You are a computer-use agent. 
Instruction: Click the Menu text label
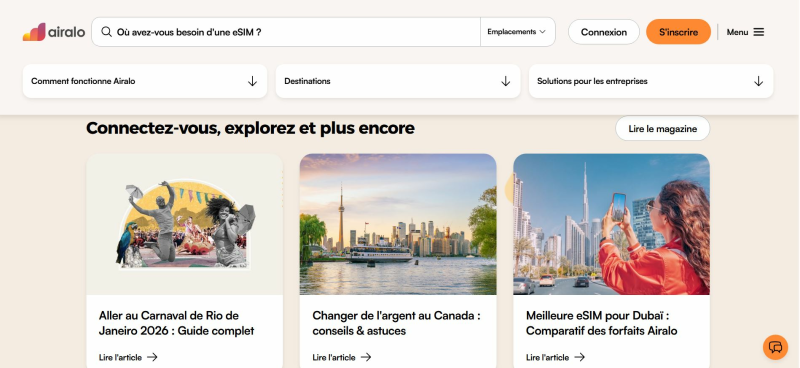pos(737,32)
